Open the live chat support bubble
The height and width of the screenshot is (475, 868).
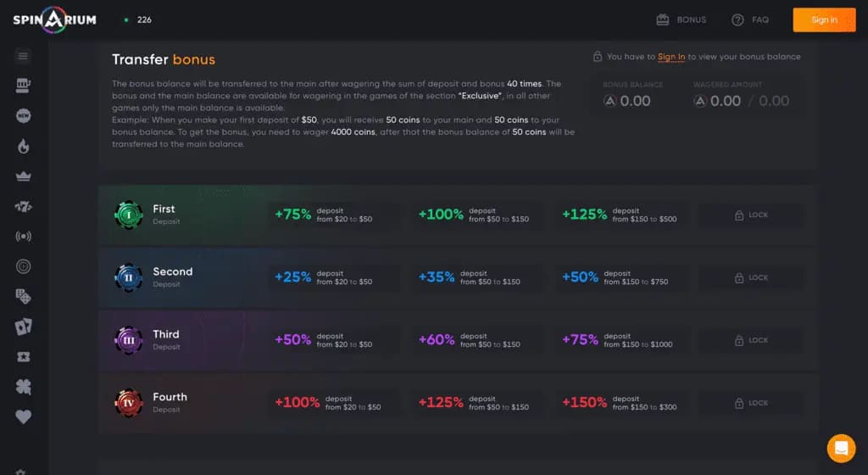841,448
